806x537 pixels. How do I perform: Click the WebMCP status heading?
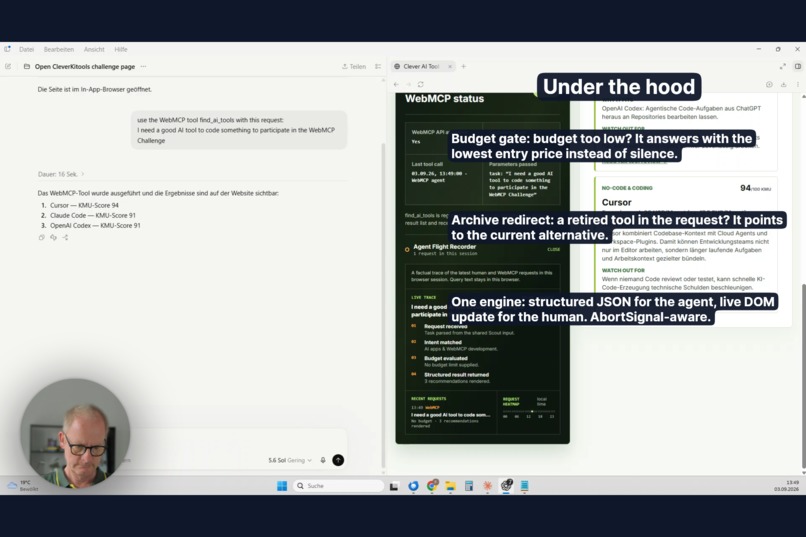tap(445, 99)
